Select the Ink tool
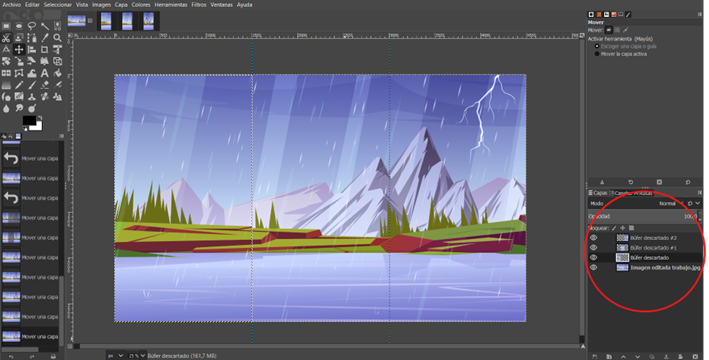The height and width of the screenshot is (360, 709). tap(6, 96)
